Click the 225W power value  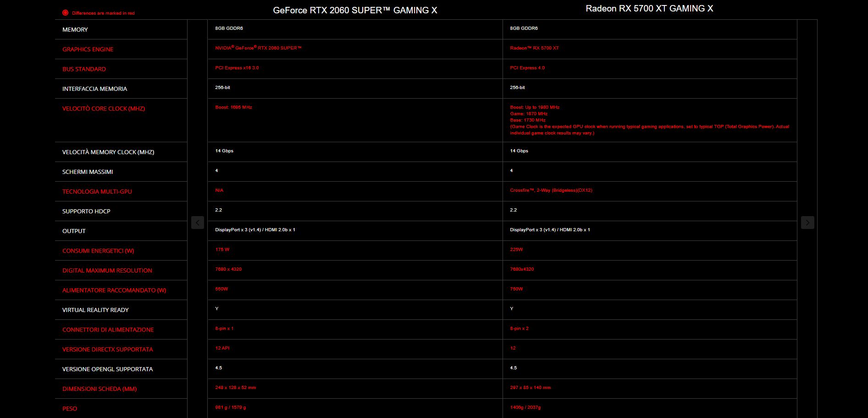[x=516, y=249]
